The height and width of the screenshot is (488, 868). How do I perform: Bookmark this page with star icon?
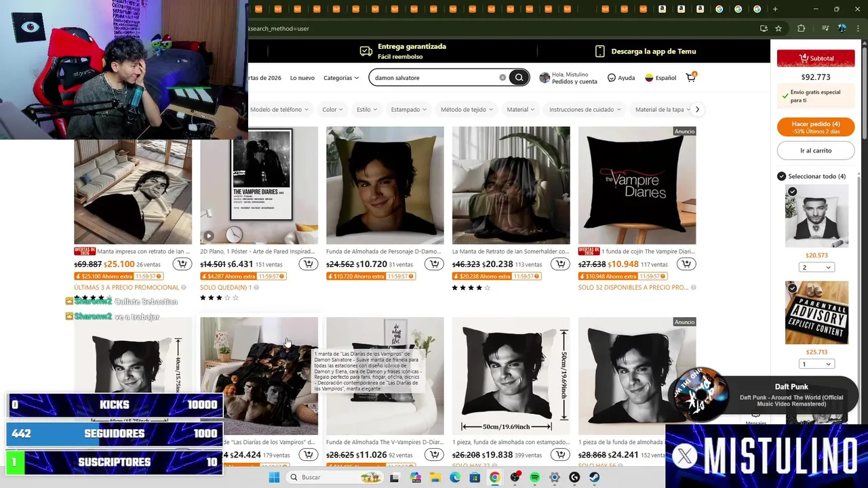coord(778,28)
